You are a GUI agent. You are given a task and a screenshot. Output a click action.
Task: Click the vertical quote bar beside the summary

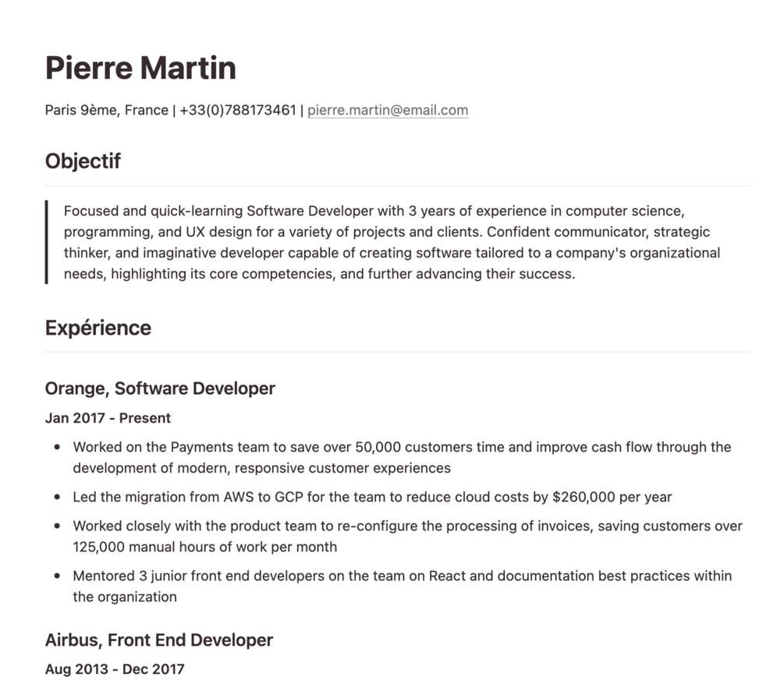coord(47,243)
